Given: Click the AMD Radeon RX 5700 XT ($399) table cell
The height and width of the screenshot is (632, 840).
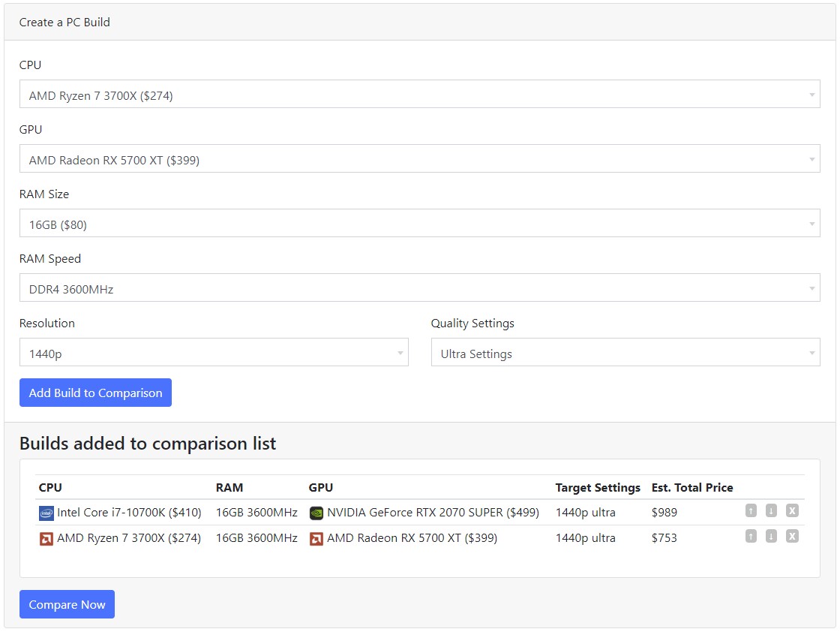Looking at the screenshot, I should click(x=412, y=537).
